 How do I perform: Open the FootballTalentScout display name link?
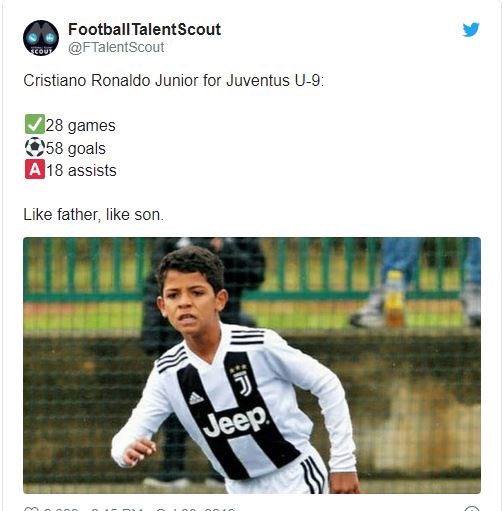[144, 29]
